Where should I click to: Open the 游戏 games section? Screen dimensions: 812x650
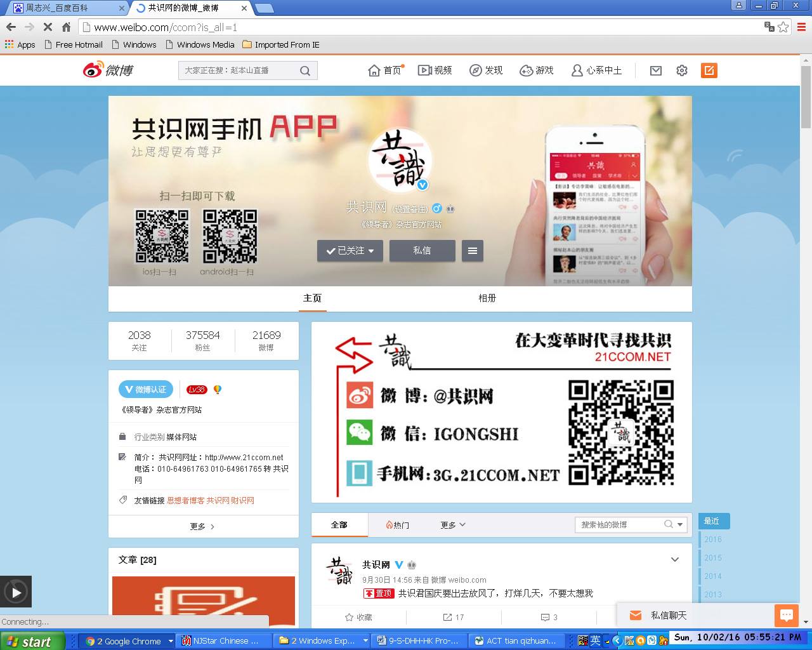(537, 70)
